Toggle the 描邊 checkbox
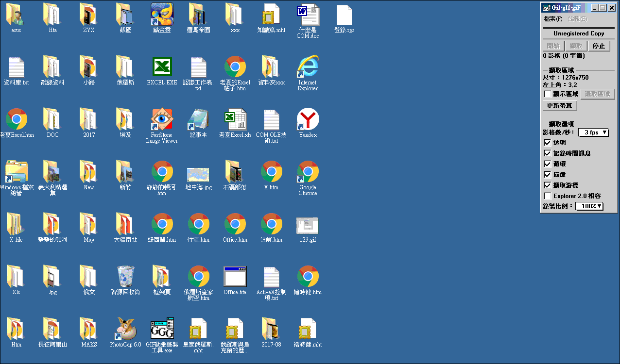 click(548, 175)
